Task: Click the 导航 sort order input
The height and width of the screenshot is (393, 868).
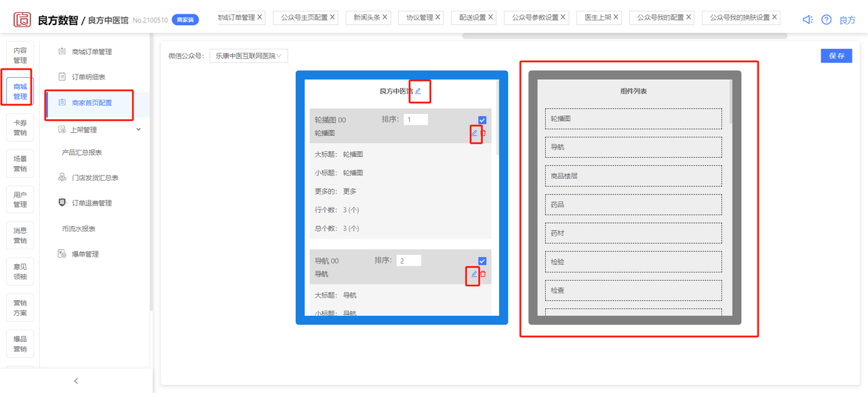Action: pos(409,260)
